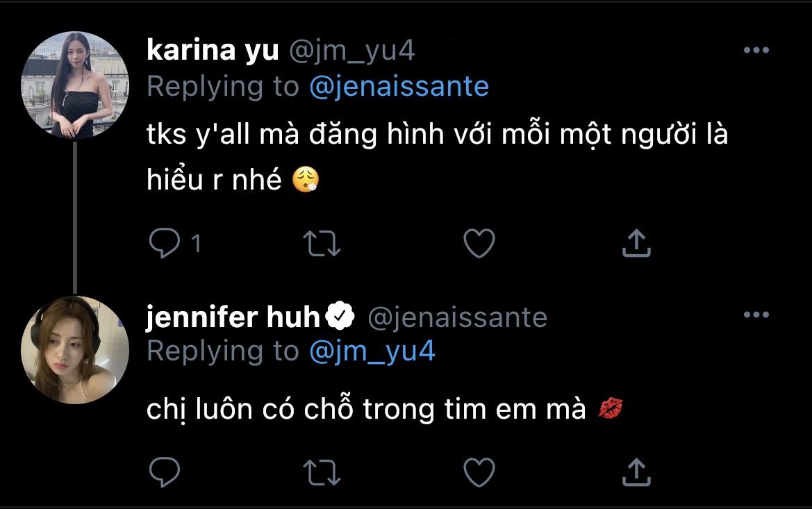Image resolution: width=812 pixels, height=509 pixels.
Task: Open jennifer huh's profile picture
Action: click(74, 350)
